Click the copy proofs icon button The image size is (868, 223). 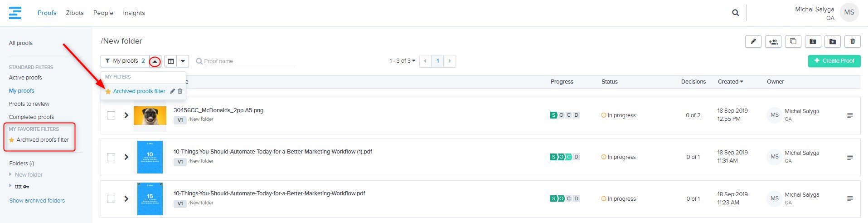[x=793, y=42]
